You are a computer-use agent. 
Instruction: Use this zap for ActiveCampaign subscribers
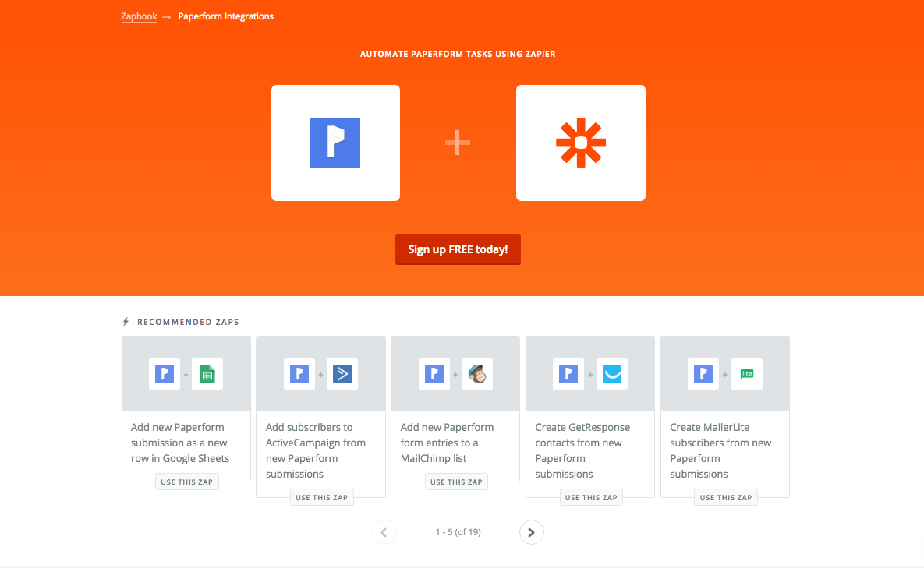point(322,497)
